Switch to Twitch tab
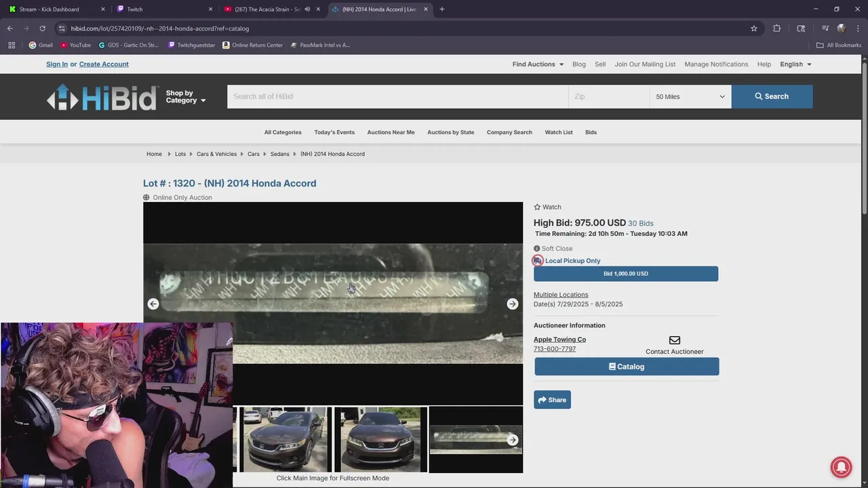Image resolution: width=868 pixels, height=488 pixels. tap(163, 9)
